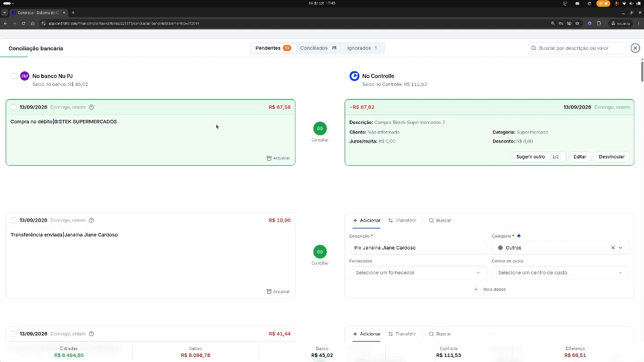The width and height of the screenshot is (644, 362).
Task: Open the system clock in the top bar
Action: [x=322, y=3]
